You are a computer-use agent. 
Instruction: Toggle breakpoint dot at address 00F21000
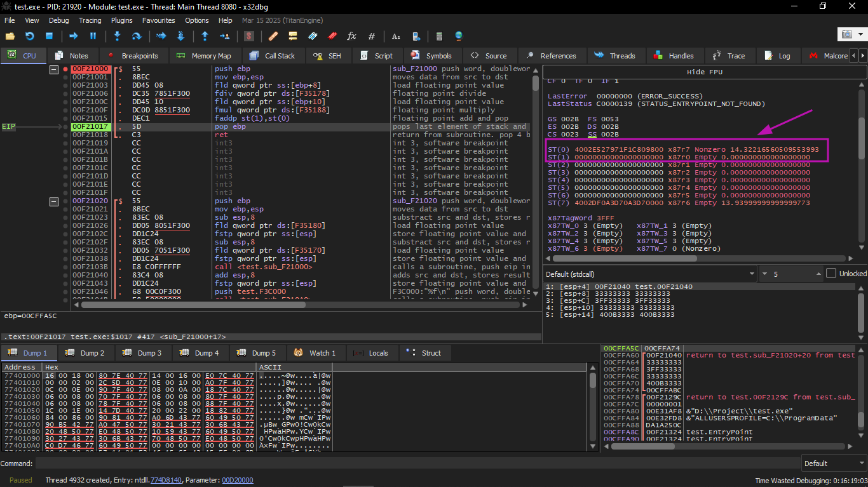click(x=65, y=69)
